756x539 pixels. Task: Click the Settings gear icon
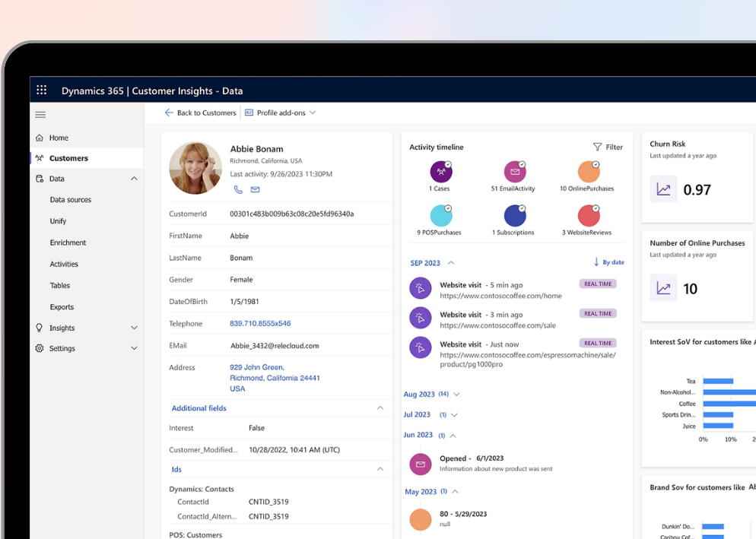pos(40,348)
